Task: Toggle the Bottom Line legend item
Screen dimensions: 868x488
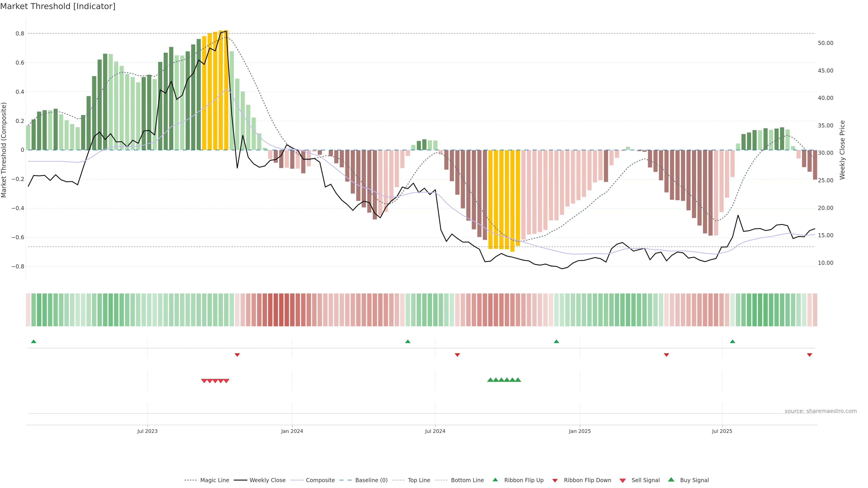Action: point(467,480)
